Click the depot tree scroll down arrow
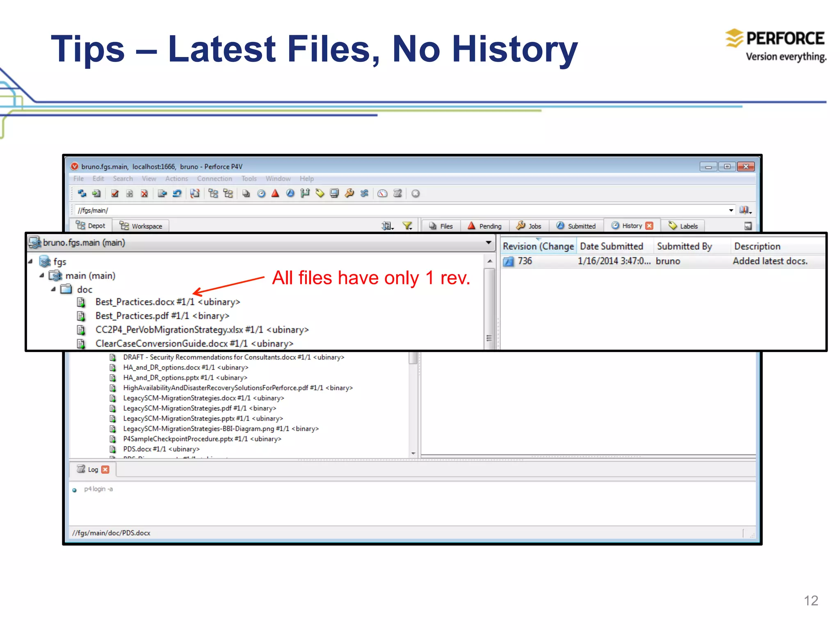This screenshot has width=840, height=630. click(413, 453)
